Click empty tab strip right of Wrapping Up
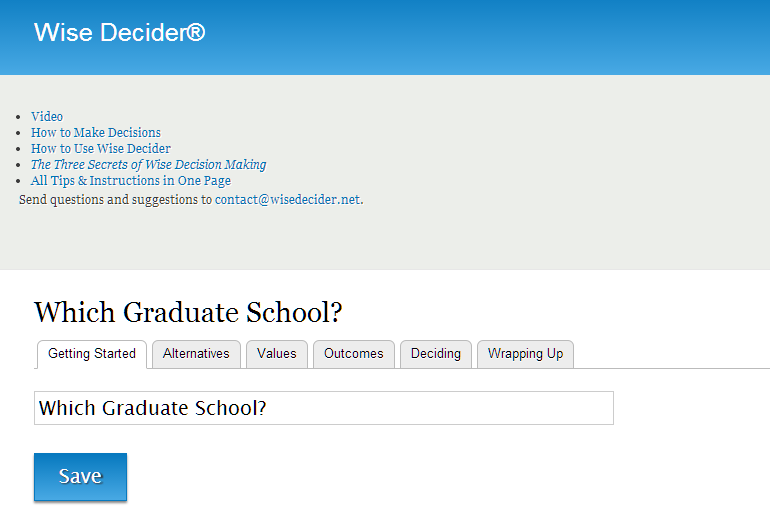Viewport: 770px width, 530px height. point(671,354)
